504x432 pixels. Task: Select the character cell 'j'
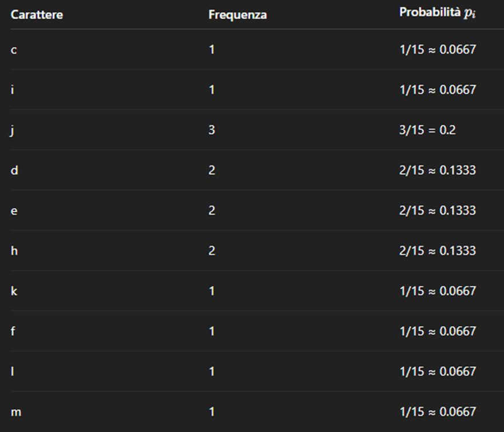[x=13, y=130]
